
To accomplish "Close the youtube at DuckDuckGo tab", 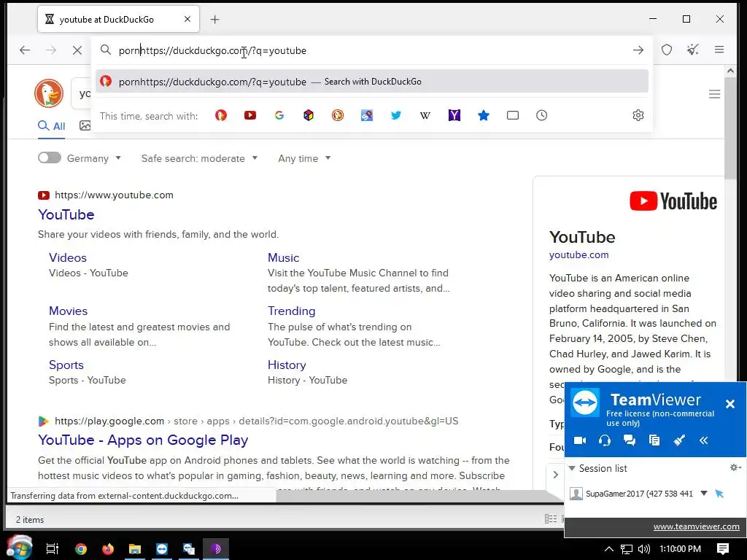I will pyautogui.click(x=187, y=19).
